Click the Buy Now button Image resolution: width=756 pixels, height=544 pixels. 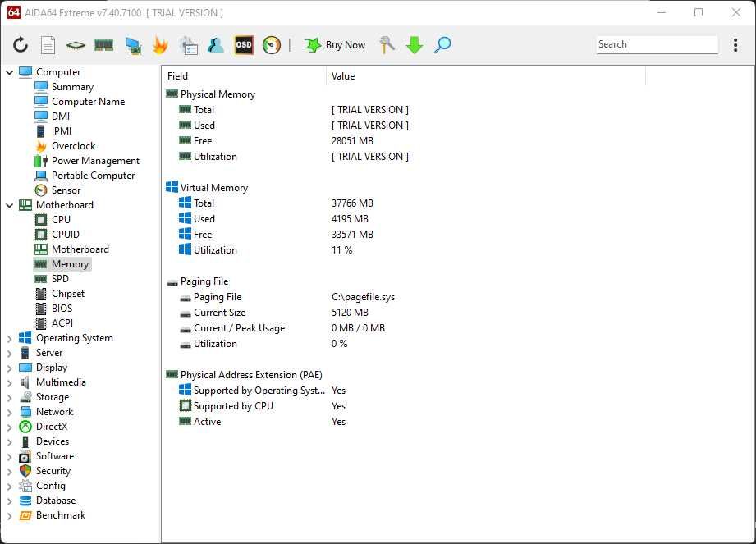coord(335,45)
